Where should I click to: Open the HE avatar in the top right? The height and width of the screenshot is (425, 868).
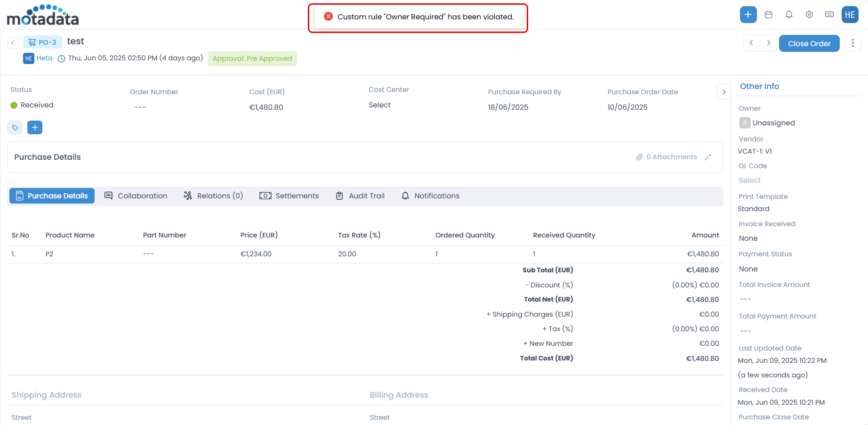click(x=850, y=15)
